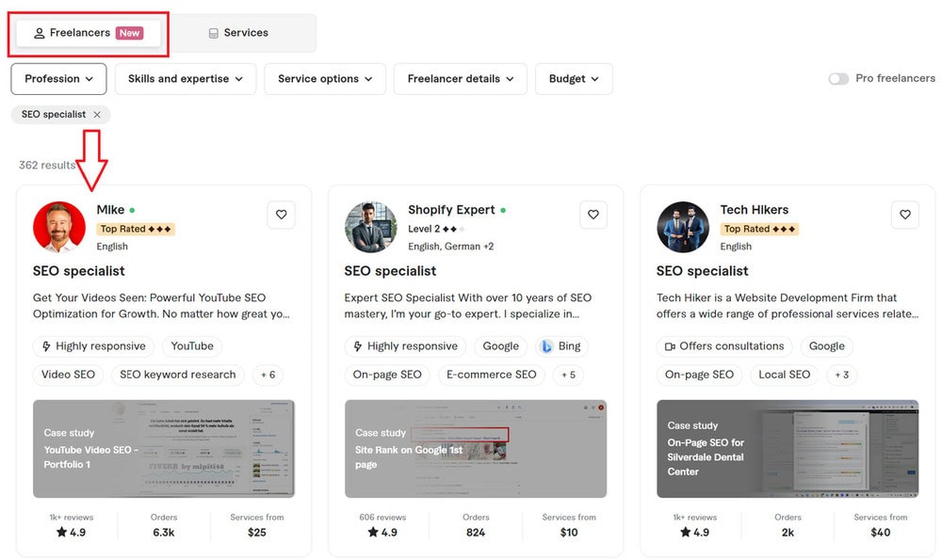
Task: Click the $25 services from price
Action: (256, 533)
